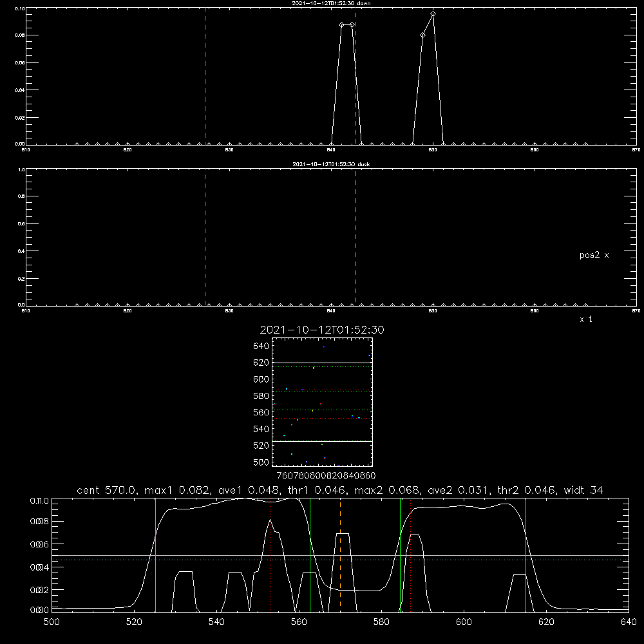Click the dusk plot title '2021-10-12T01:52:30 dusk'
This screenshot has width=644, height=644.
pyautogui.click(x=331, y=164)
